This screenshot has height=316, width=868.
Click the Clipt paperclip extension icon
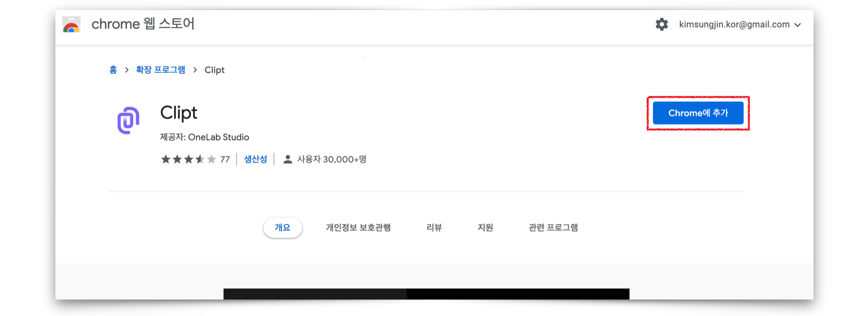pos(128,120)
